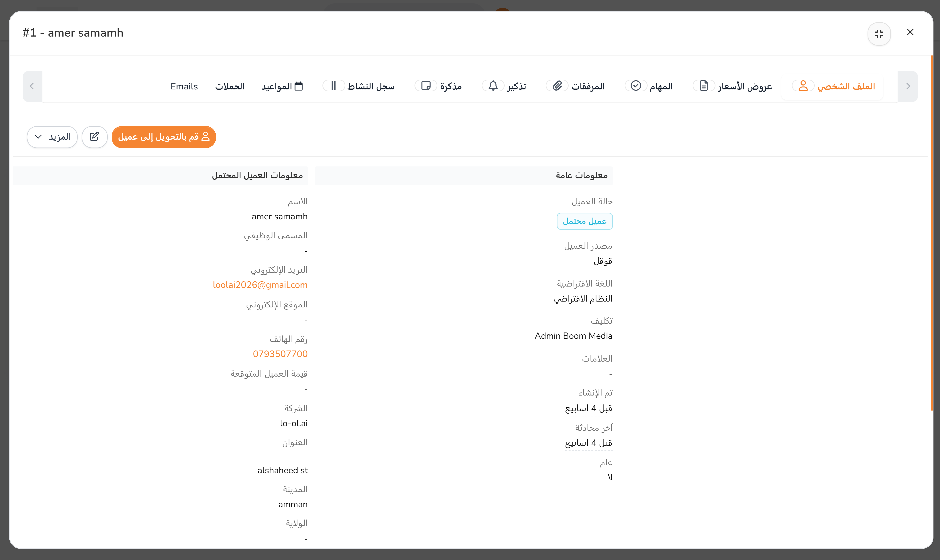The height and width of the screenshot is (560, 940).
Task: Open the عروض الأسعار (quotes) tab icon
Action: click(x=704, y=86)
